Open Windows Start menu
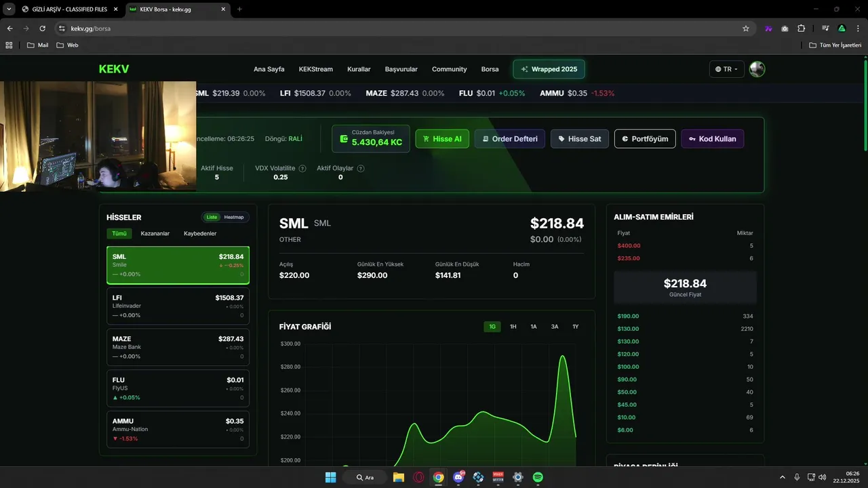The width and height of the screenshot is (868, 488). coord(330,477)
